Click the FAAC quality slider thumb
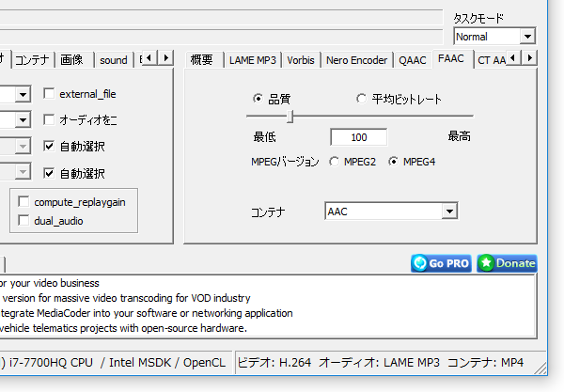 coord(290,117)
